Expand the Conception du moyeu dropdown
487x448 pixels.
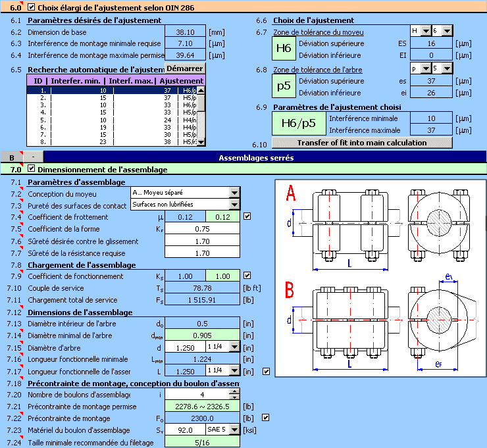235,193
